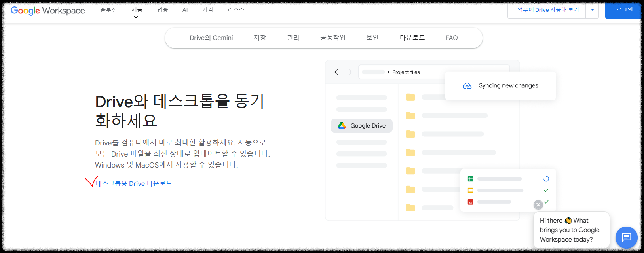Go to the 저장 section tab
Image resolution: width=644 pixels, height=253 pixels.
click(260, 38)
